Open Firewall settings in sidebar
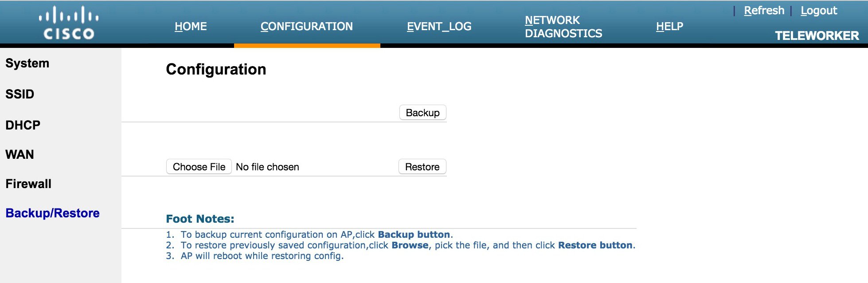868x283 pixels. (28, 184)
